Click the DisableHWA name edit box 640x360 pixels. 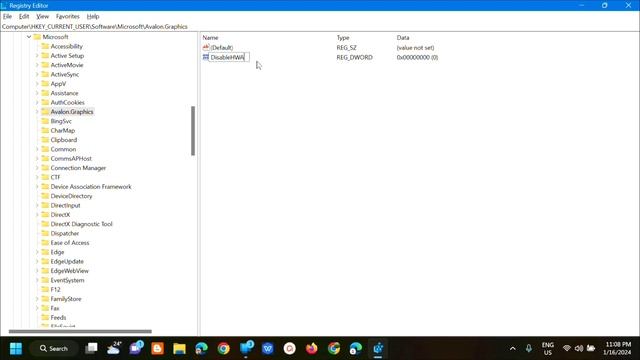click(x=229, y=58)
